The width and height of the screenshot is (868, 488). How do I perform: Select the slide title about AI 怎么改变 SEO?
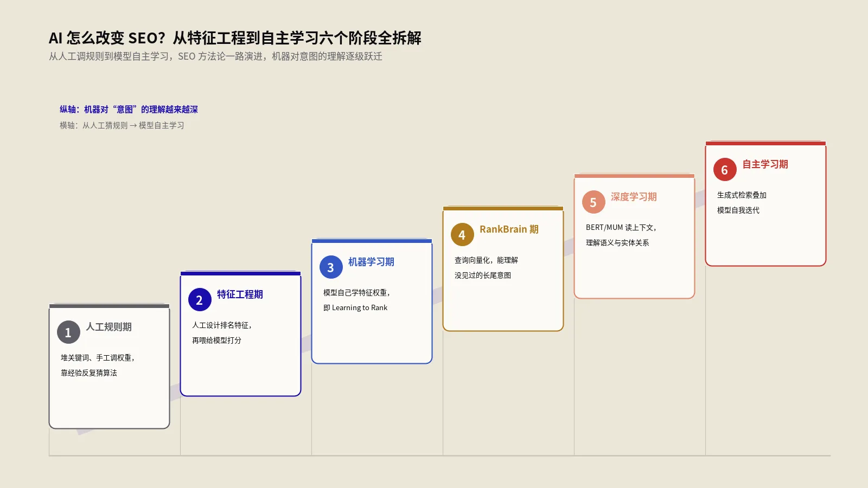235,38
